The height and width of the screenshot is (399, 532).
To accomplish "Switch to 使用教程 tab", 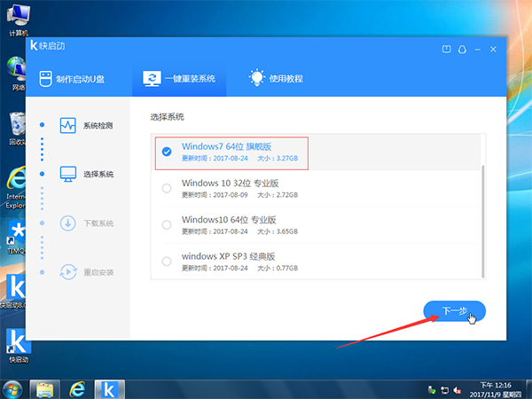I will [x=276, y=79].
